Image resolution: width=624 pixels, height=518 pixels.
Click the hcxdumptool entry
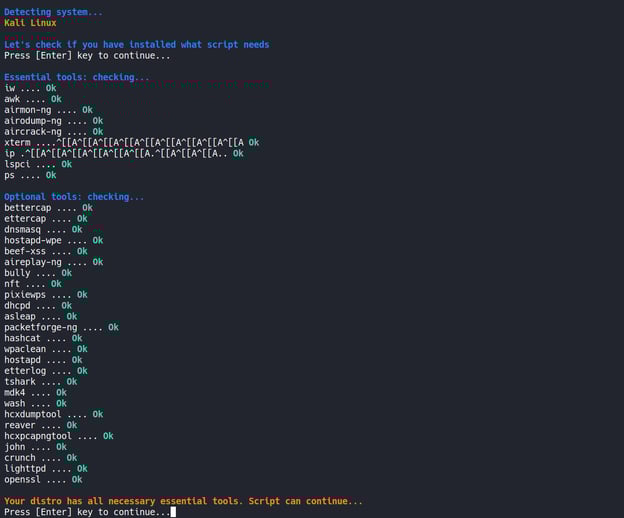pos(53,414)
